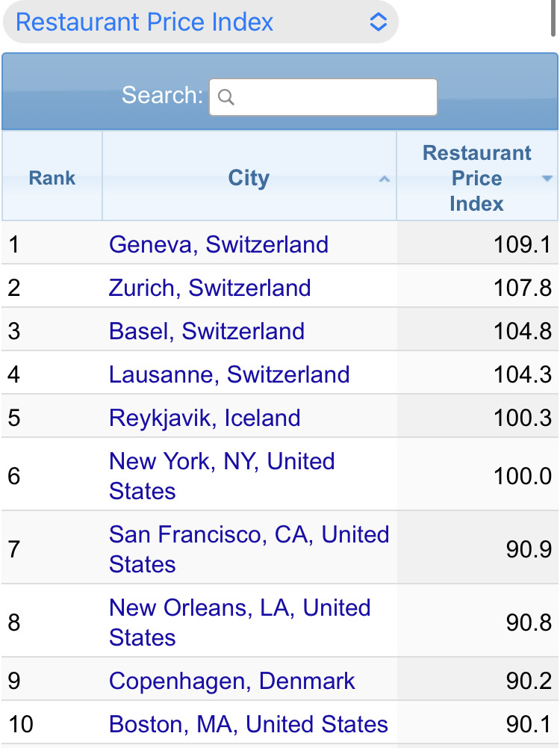The width and height of the screenshot is (560, 748).
Task: Sort table by City column header
Action: tap(249, 176)
